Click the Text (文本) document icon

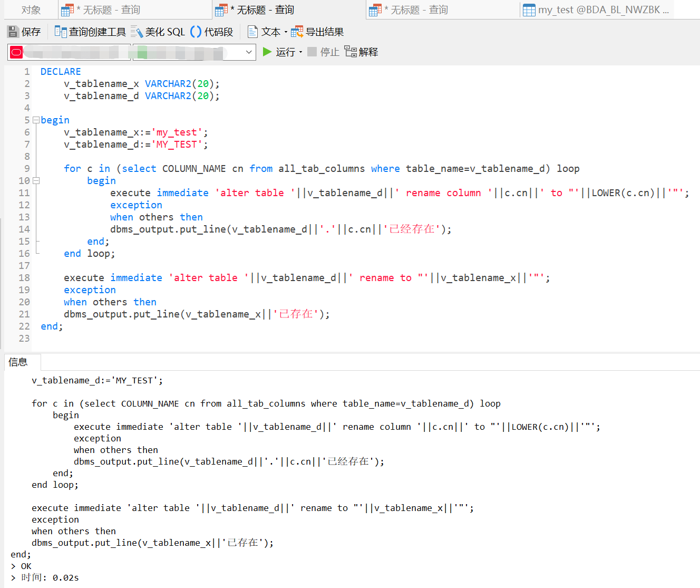(252, 32)
